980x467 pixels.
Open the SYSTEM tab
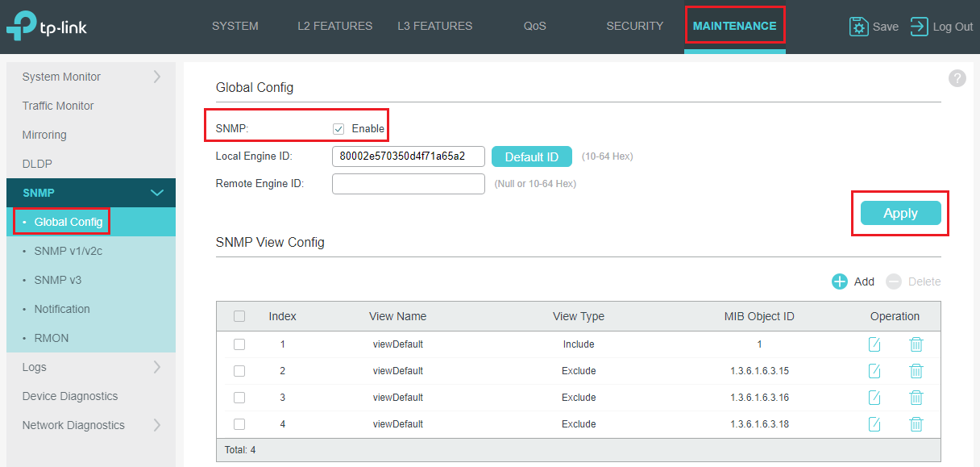235,26
